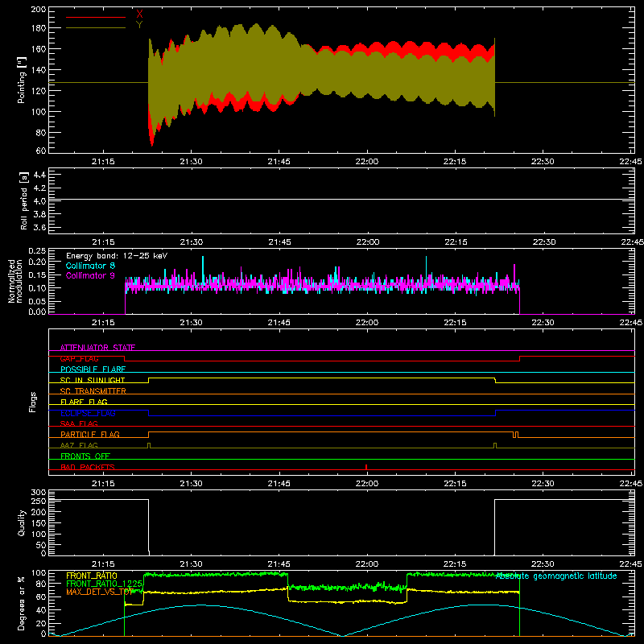Click 21:15 time label under Pointing plot
This screenshot has height=644, width=644.
click(x=103, y=162)
